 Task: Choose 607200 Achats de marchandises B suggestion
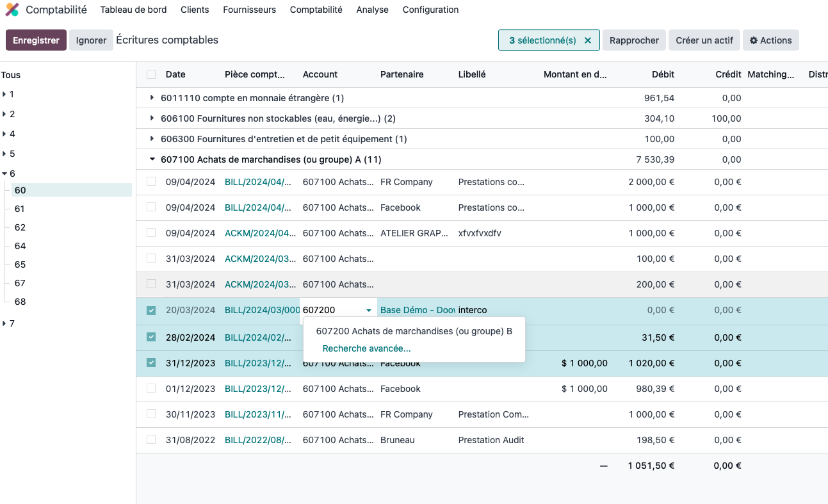click(414, 331)
